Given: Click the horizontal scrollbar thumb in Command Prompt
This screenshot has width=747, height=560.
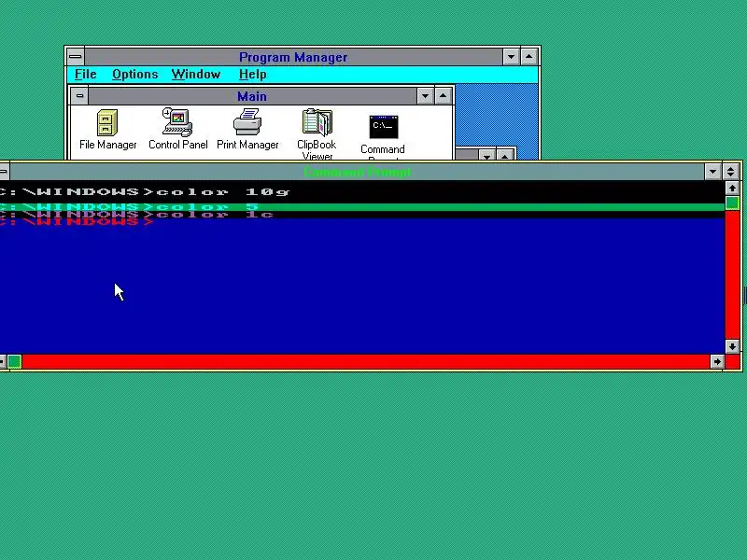Looking at the screenshot, I should (14, 362).
